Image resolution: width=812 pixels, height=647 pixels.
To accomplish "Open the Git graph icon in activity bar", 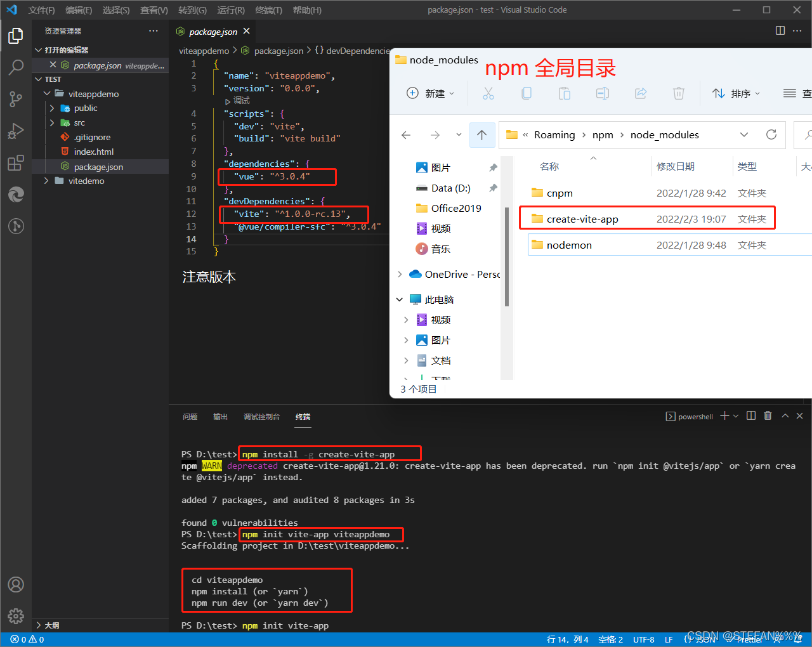I will coord(16,226).
